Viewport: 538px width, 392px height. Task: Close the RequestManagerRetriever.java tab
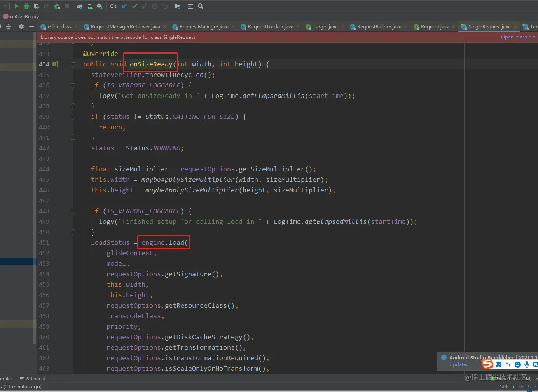[164, 26]
